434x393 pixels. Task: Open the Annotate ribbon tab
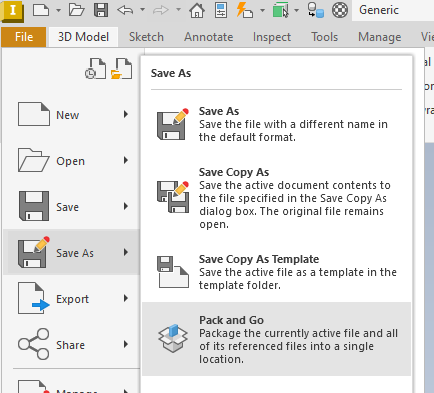tap(209, 37)
